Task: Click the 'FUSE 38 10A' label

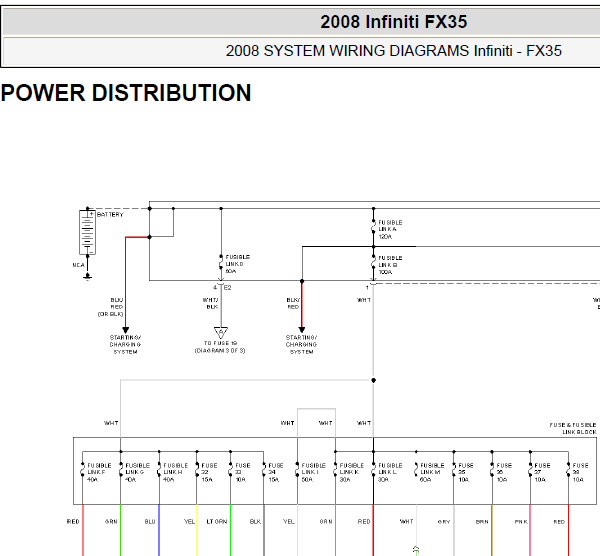Action: pyautogui.click(x=580, y=472)
